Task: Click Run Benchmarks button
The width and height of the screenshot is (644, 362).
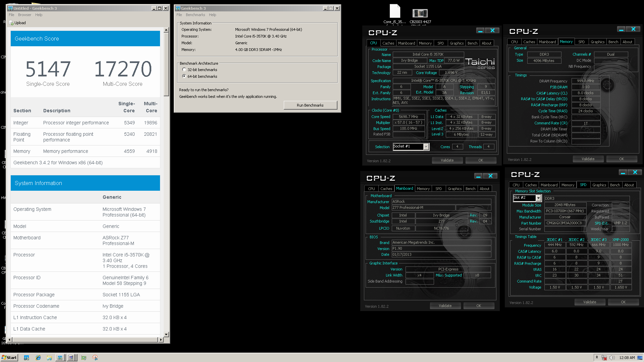Action: pyautogui.click(x=310, y=105)
